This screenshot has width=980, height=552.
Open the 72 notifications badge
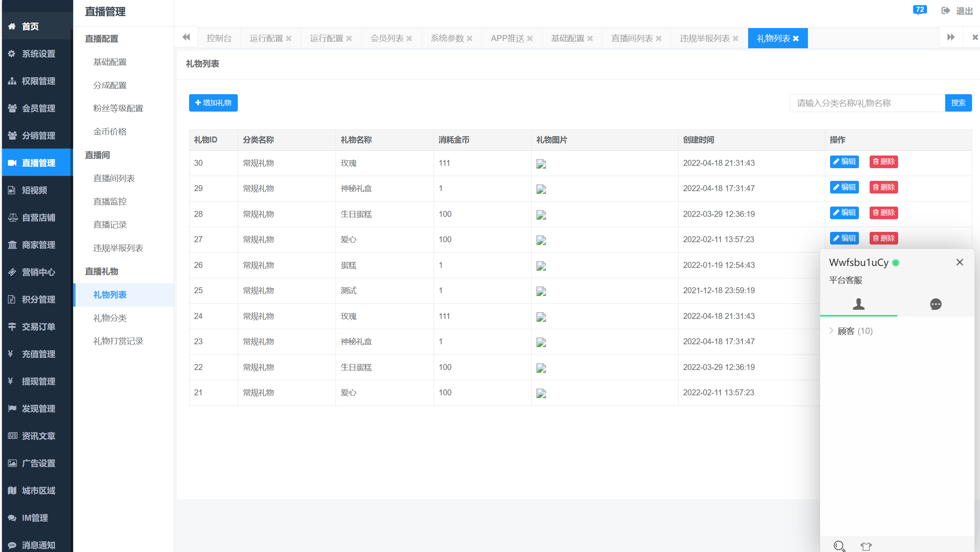920,9
